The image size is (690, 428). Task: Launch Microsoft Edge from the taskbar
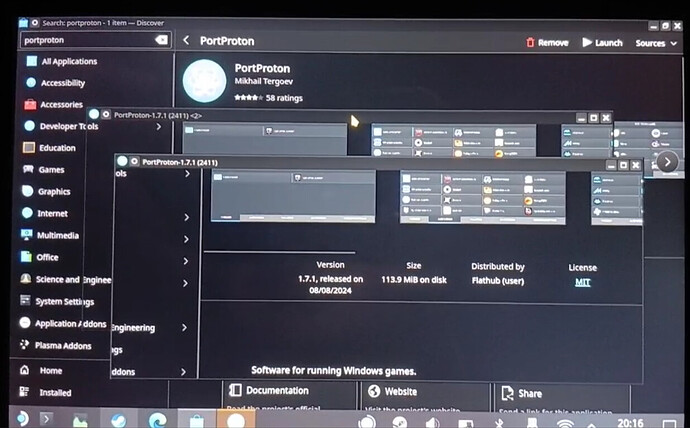[157, 421]
